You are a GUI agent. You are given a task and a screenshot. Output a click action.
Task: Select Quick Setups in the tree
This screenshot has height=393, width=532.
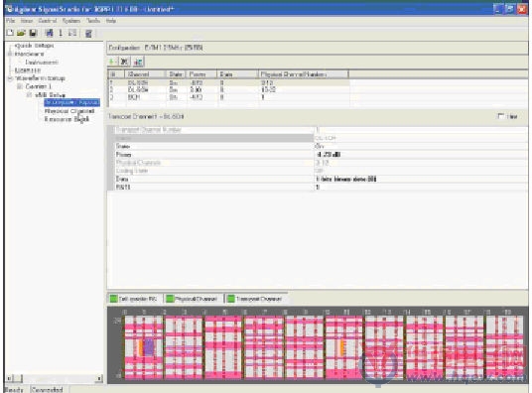point(34,46)
